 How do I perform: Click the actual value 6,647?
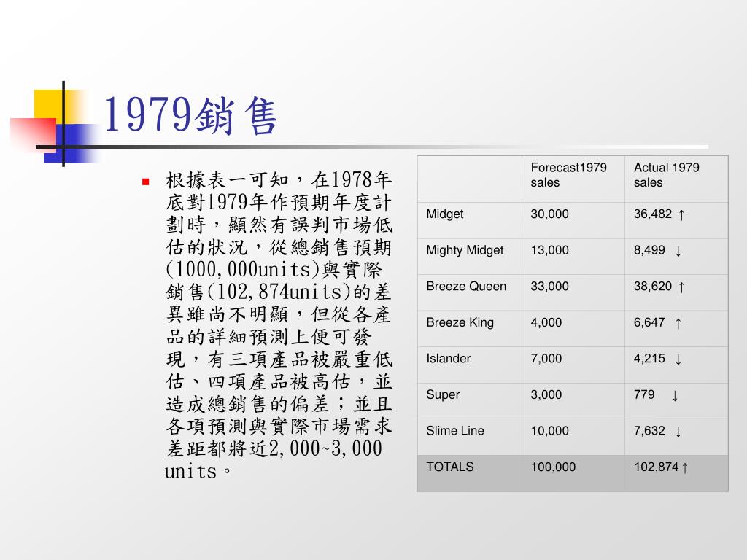coord(649,323)
